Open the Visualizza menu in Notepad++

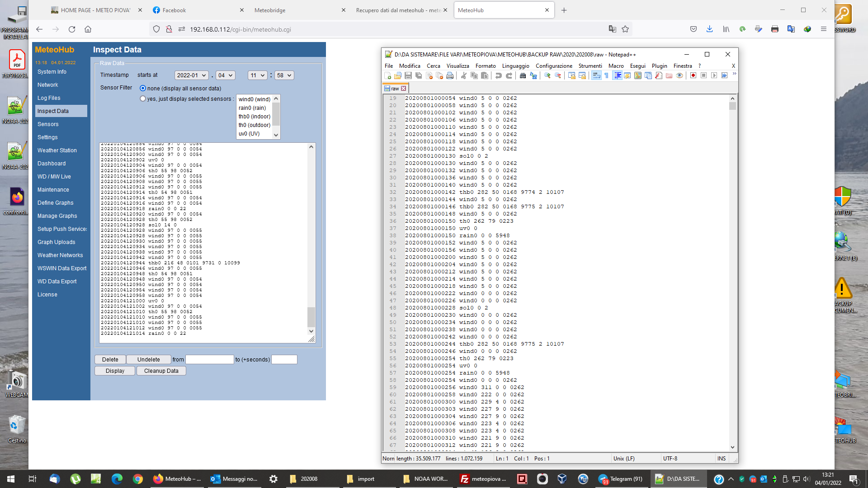[458, 66]
